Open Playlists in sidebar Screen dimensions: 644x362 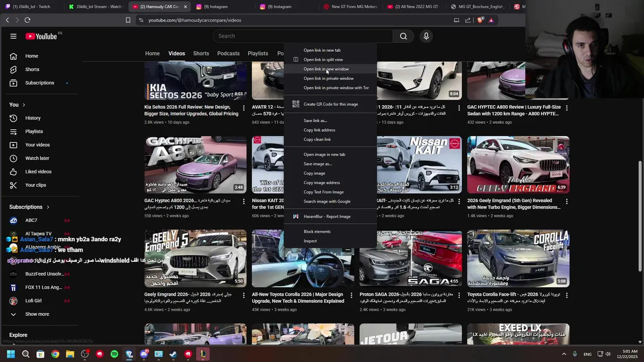click(x=34, y=132)
